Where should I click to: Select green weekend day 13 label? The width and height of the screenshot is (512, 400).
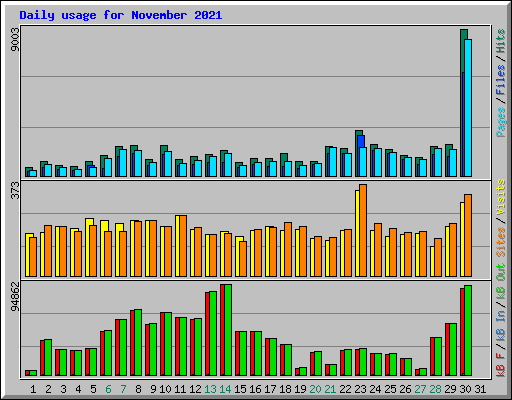[210, 389]
